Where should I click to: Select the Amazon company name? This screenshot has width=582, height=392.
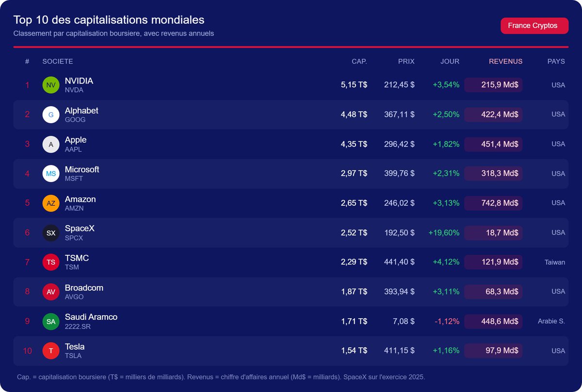[81, 199]
